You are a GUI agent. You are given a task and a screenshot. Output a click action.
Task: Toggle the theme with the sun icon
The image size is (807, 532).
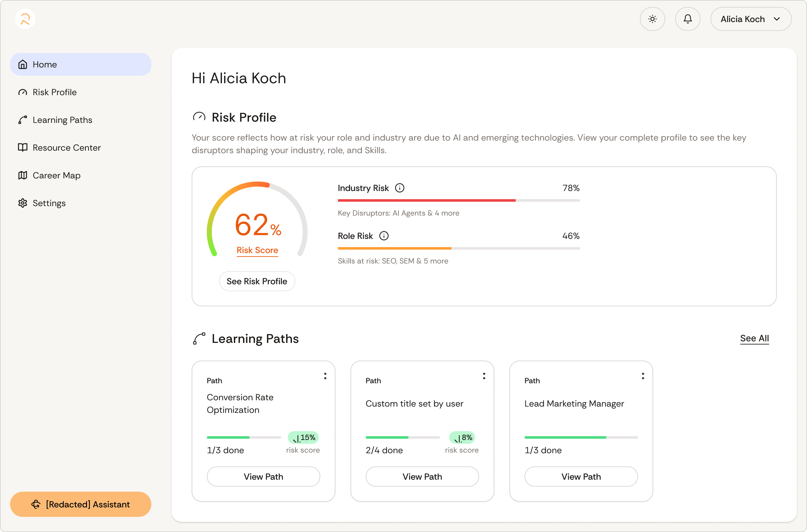[652, 19]
